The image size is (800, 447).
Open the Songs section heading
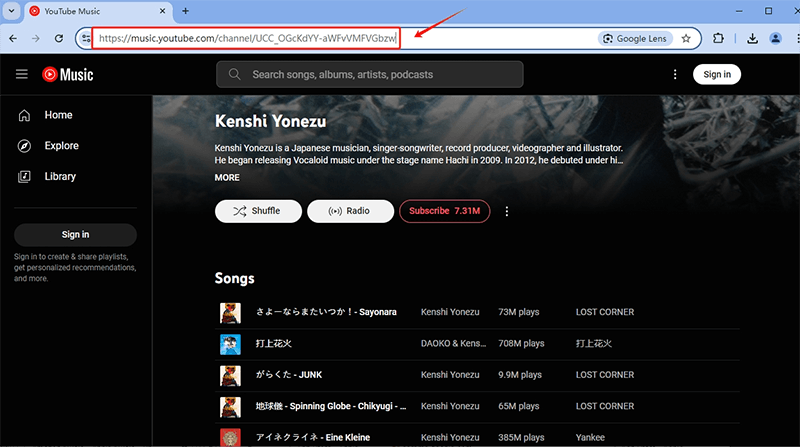[x=235, y=279]
